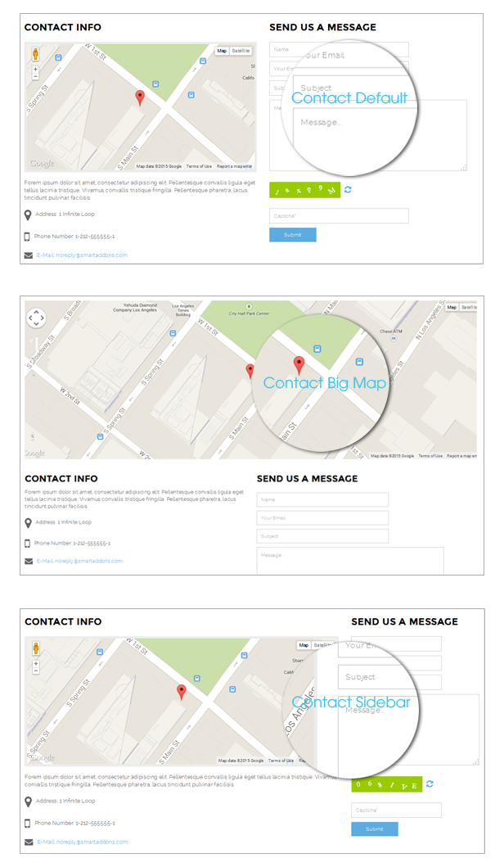Click the Chase ATM marker on Big Map
This screenshot has width=504, height=867.
(x=394, y=338)
